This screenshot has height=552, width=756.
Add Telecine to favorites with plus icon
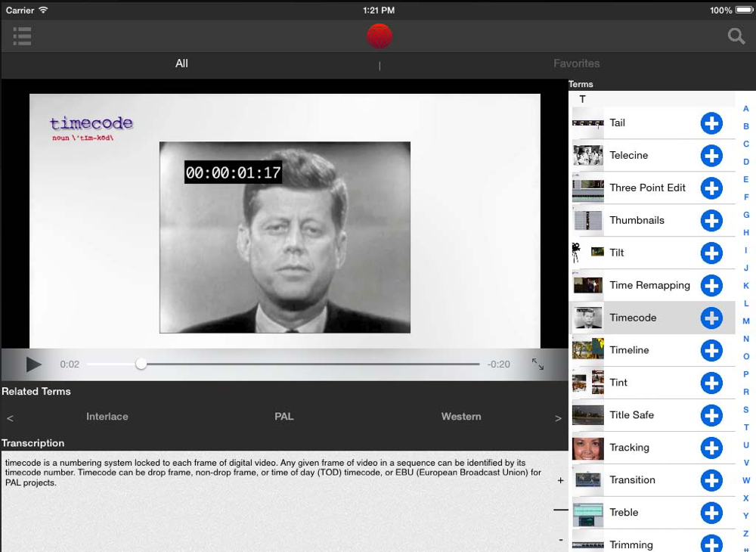(711, 156)
